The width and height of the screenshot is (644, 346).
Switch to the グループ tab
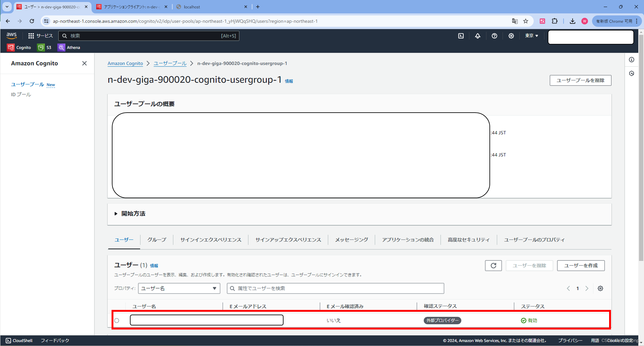point(157,240)
